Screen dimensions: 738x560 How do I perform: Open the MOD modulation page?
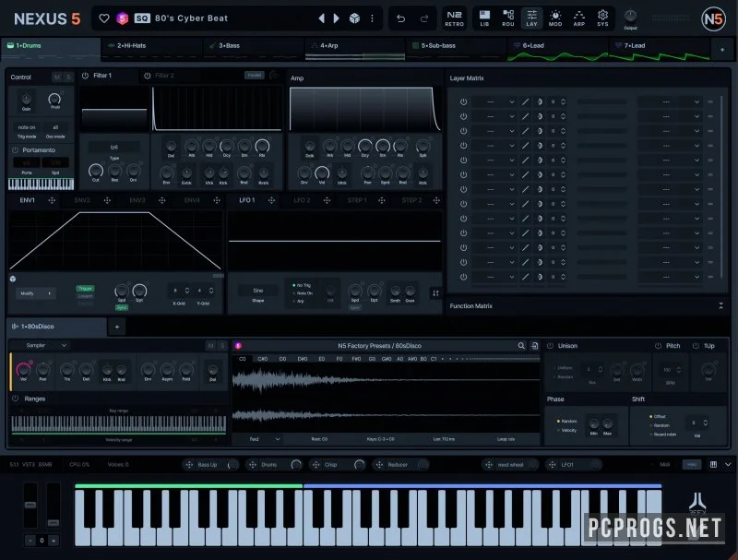click(x=555, y=18)
